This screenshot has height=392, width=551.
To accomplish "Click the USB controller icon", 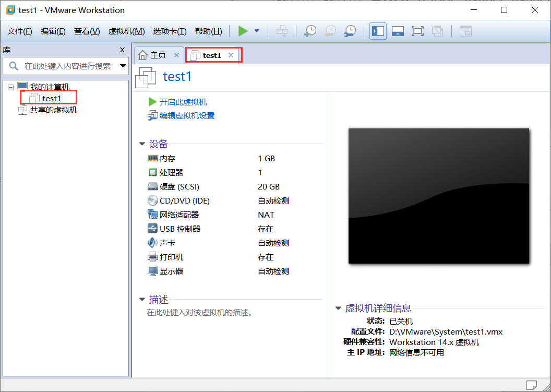I will [152, 229].
